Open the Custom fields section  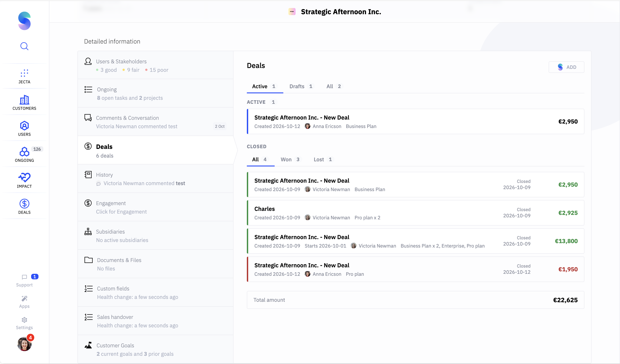(x=155, y=292)
